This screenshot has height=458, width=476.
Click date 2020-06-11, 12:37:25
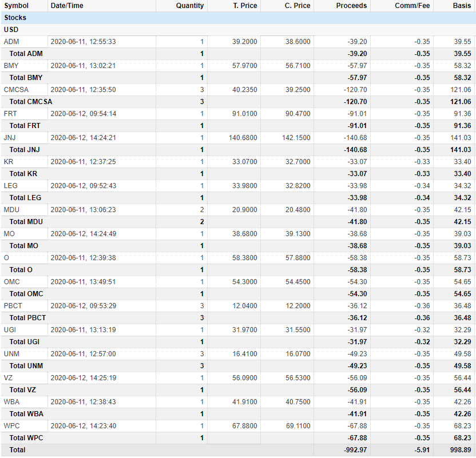(83, 162)
